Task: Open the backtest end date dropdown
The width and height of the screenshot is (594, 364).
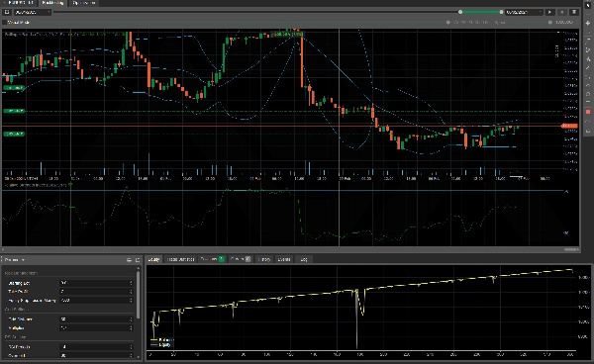Action: coord(525,12)
